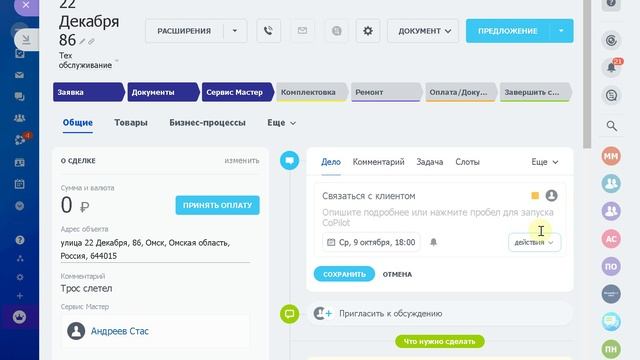Click the collapse slider arrow button

[26, 40]
